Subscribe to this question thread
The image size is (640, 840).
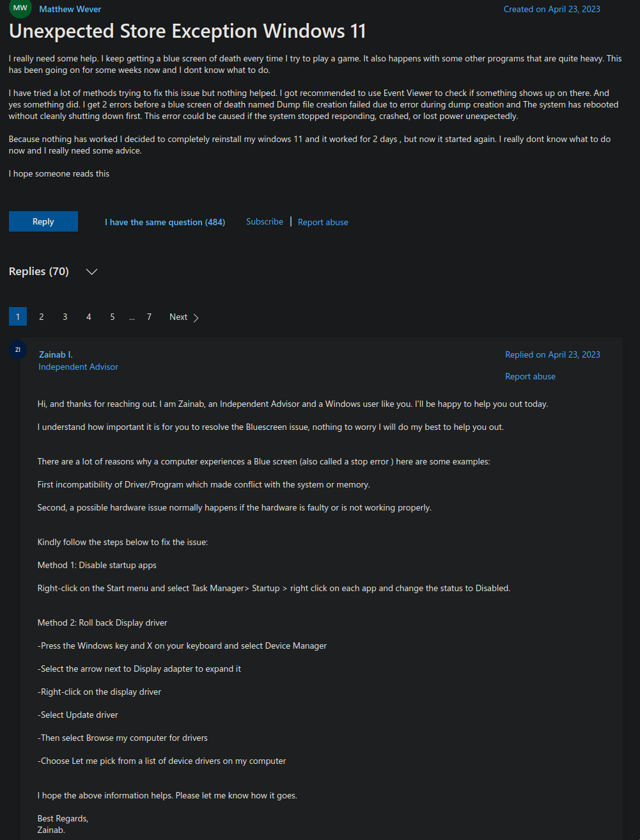click(x=265, y=221)
